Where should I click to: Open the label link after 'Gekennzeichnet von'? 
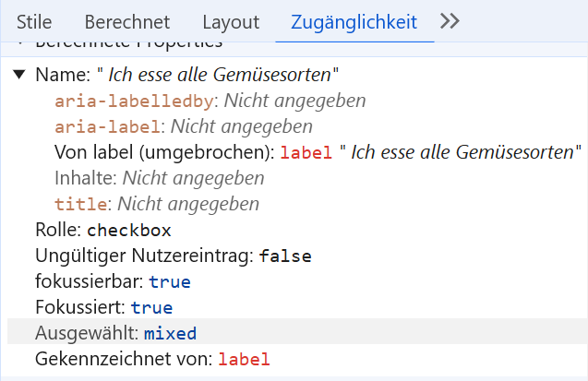pos(244,359)
